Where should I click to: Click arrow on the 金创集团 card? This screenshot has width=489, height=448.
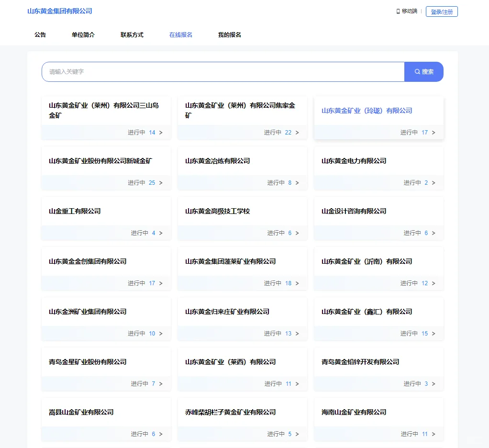tap(161, 283)
